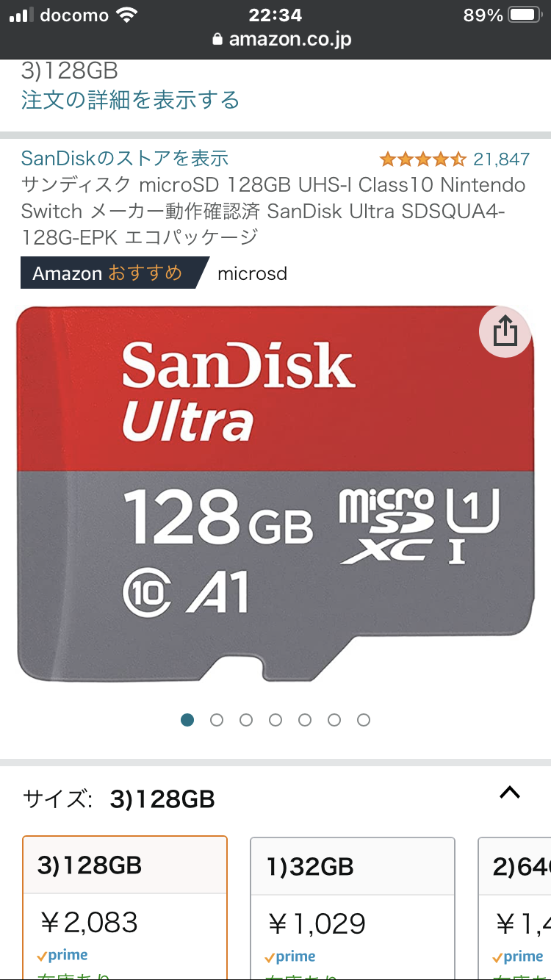Select the 3)128GB size option
Image resolution: width=551 pixels, height=980 pixels.
pyautogui.click(x=125, y=908)
